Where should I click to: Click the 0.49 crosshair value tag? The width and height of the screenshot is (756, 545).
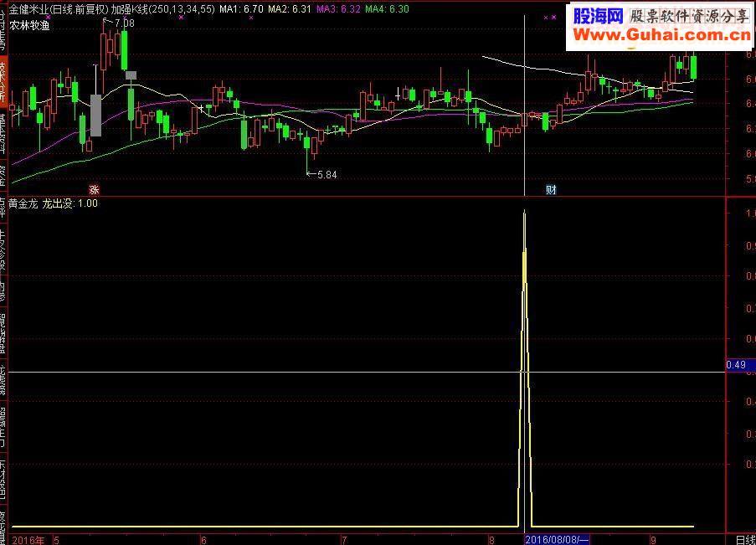pos(739,365)
